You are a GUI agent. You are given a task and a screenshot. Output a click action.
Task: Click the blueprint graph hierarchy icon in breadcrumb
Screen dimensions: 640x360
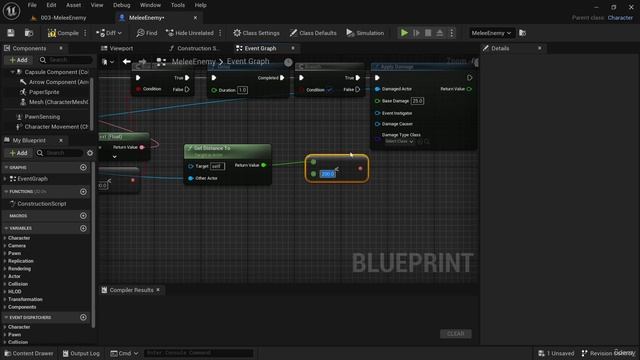[x=161, y=62]
